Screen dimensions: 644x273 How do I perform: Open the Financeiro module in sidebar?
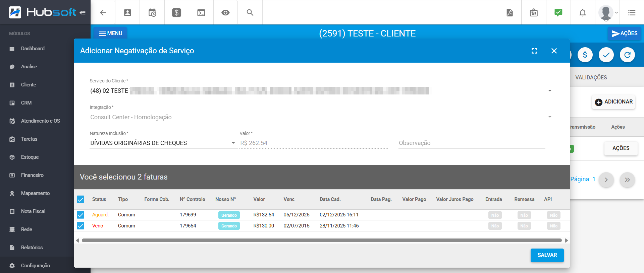[32, 175]
